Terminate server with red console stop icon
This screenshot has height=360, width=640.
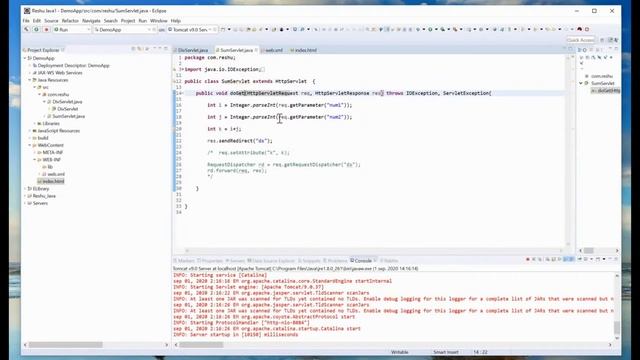pyautogui.click(x=528, y=260)
